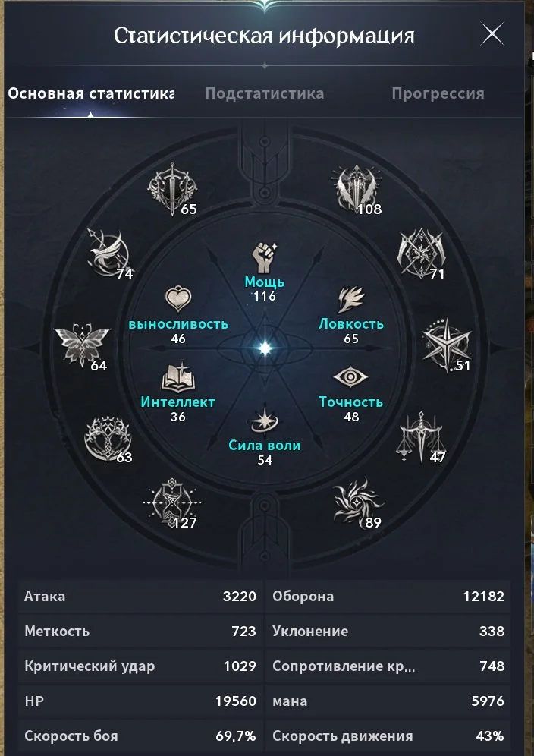Viewport: 534px width, 756px height.
Task: Select the star icon above Сила воли
Action: [x=265, y=421]
